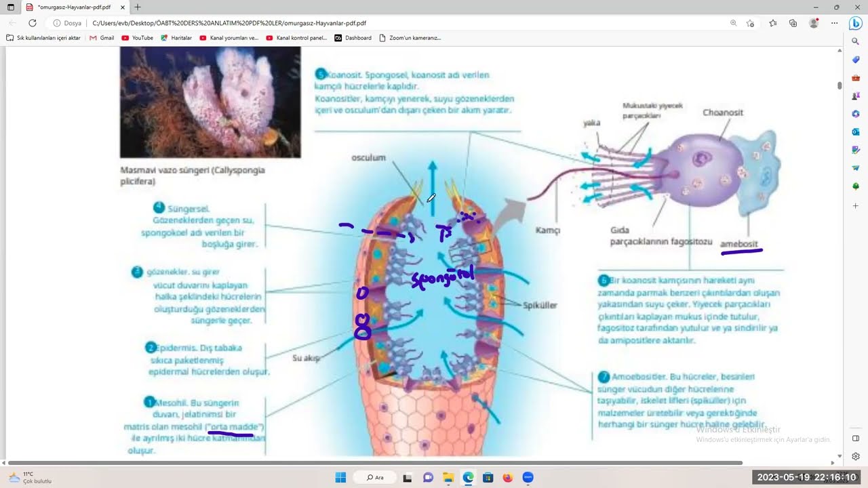This screenshot has height=488, width=868.
Task: Click the sponge photo in the PDF
Action: [210, 102]
